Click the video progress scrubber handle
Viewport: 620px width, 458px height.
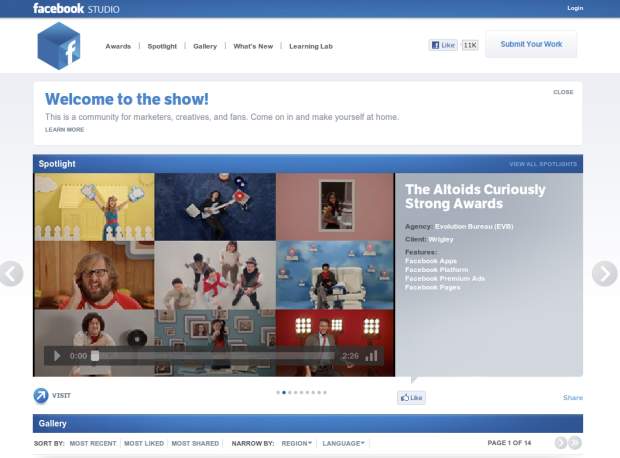coord(95,356)
